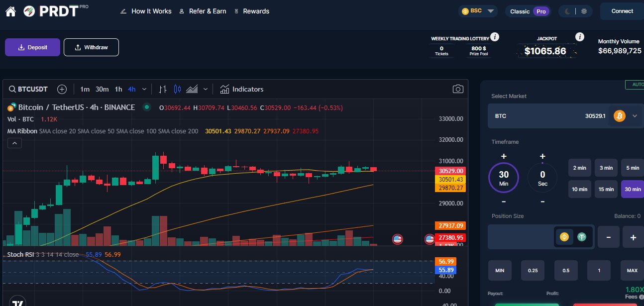
Task: Click the Vol · BTC legend
Action: pos(20,119)
